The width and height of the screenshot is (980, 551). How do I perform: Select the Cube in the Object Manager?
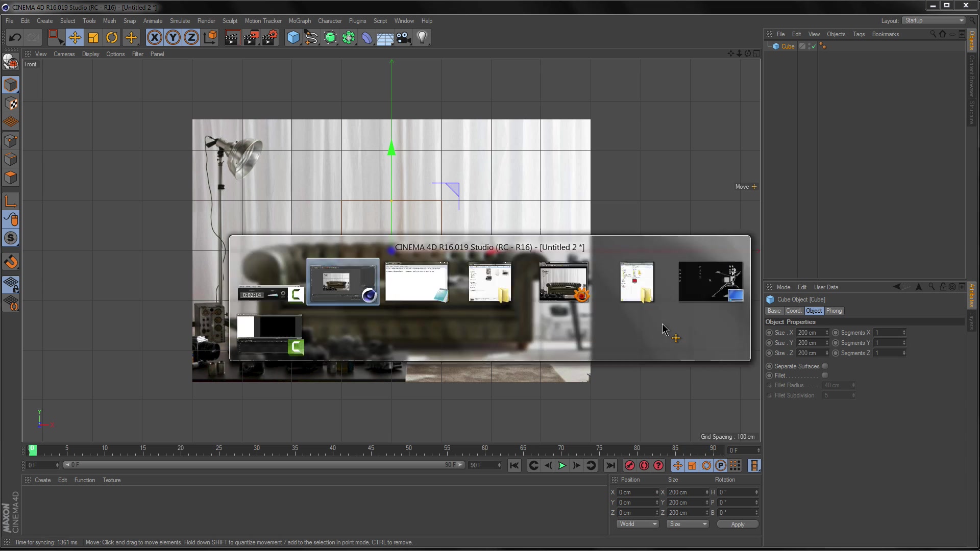click(789, 46)
